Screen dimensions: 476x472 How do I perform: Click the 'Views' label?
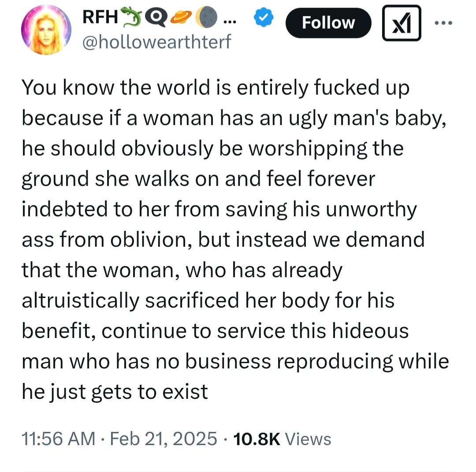[308, 439]
